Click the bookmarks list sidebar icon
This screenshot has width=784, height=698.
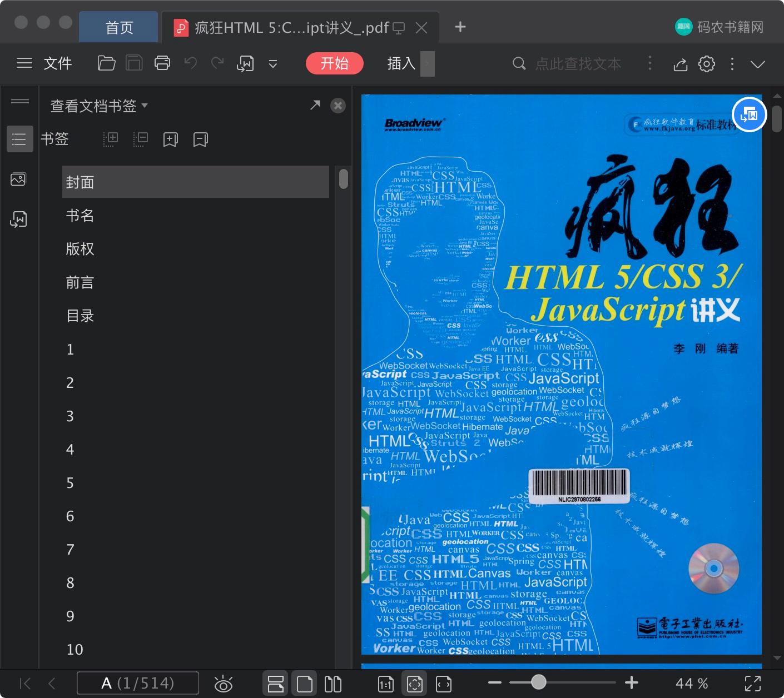pyautogui.click(x=19, y=138)
